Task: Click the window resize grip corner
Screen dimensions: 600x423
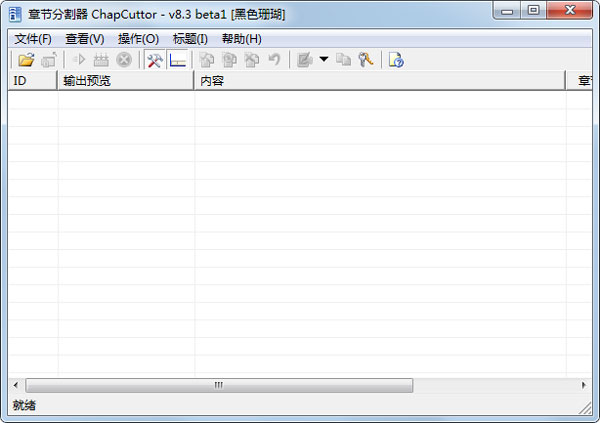Action: tap(585, 408)
